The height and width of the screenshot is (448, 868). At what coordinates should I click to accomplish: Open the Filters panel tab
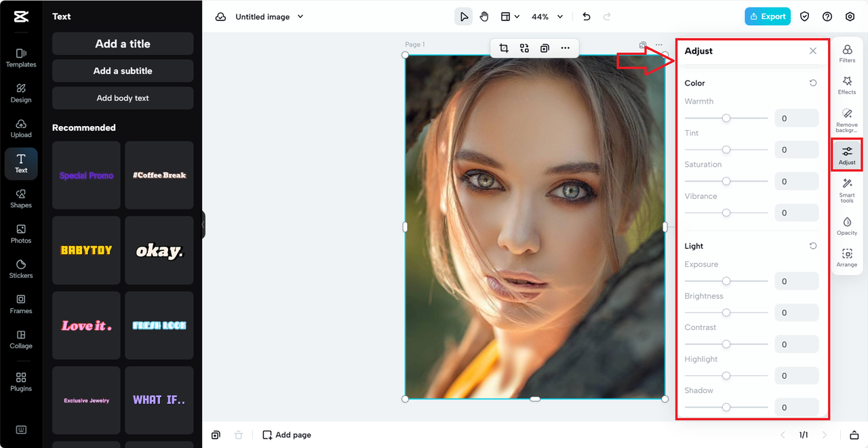point(847,54)
